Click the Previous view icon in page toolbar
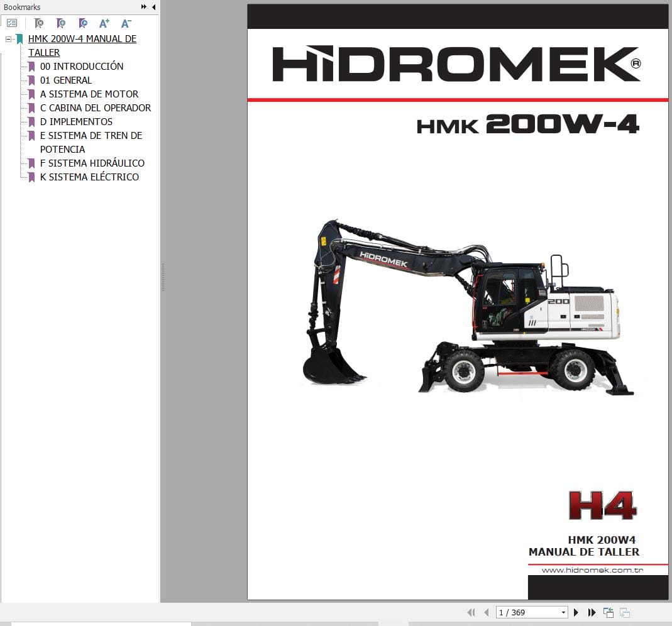This screenshot has width=672, height=626. 608,612
